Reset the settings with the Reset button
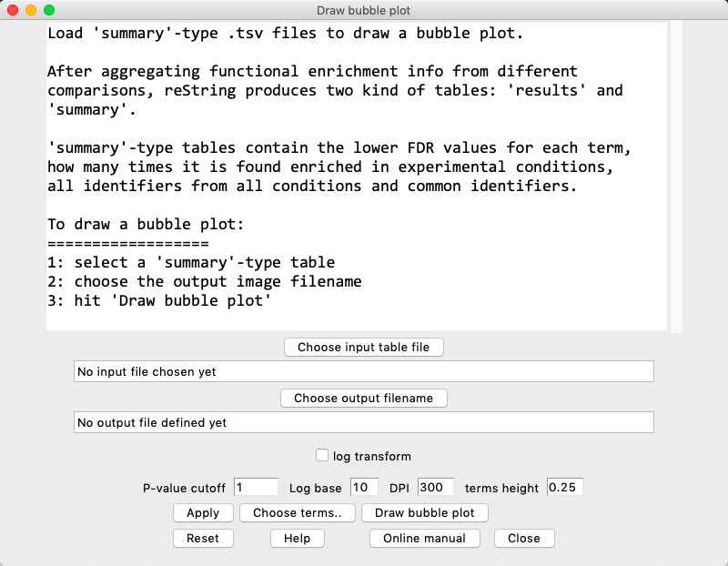 coord(202,538)
